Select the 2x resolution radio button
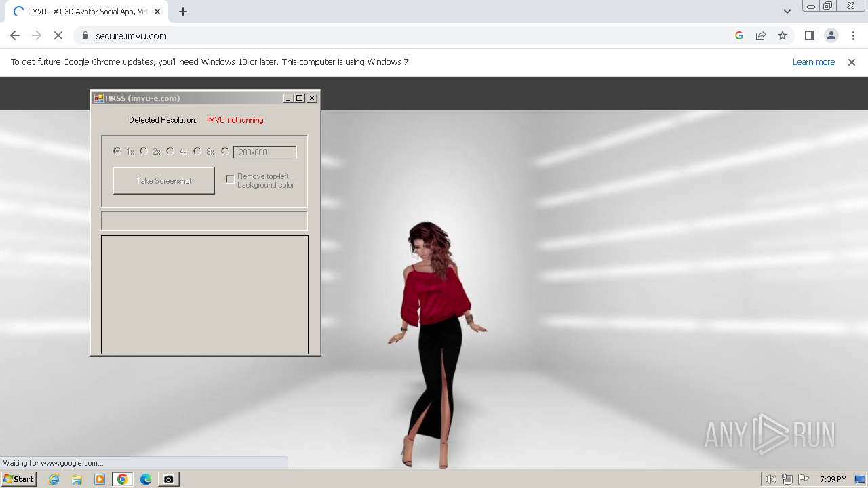The width and height of the screenshot is (868, 488). point(144,151)
